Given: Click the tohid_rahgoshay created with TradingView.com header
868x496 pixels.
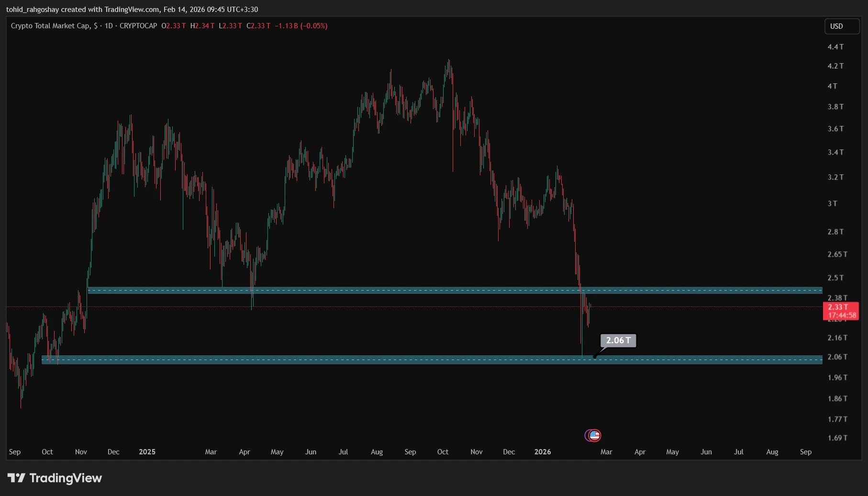Looking at the screenshot, I should point(132,10).
